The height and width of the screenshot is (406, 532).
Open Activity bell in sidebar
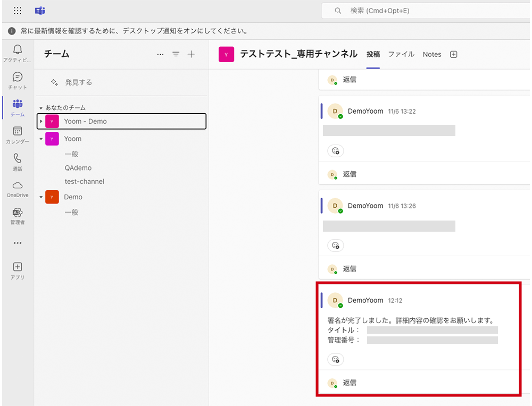(x=18, y=50)
